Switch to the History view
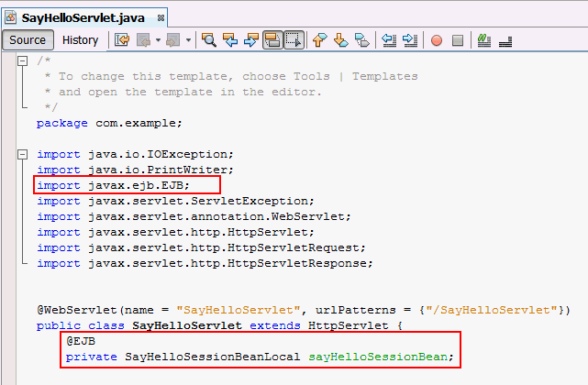 pyautogui.click(x=80, y=39)
